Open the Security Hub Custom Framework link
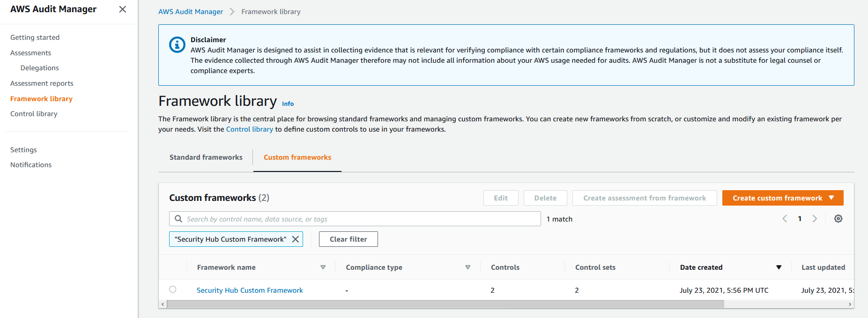This screenshot has width=868, height=318. 250,290
